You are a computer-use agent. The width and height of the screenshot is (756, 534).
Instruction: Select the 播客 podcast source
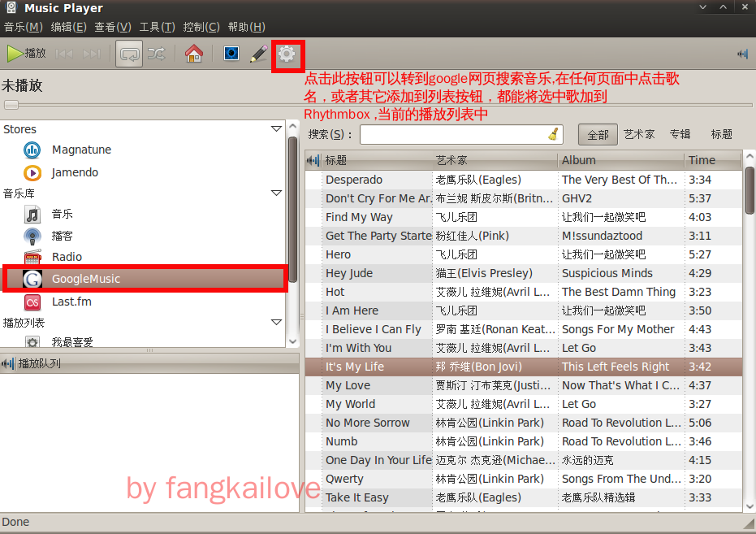pyautogui.click(x=49, y=236)
